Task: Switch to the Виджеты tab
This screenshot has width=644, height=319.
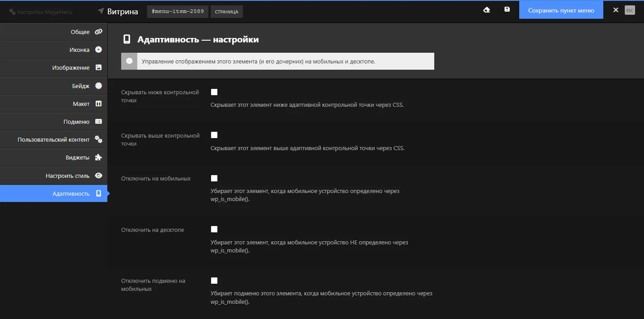Action: pyautogui.click(x=54, y=158)
